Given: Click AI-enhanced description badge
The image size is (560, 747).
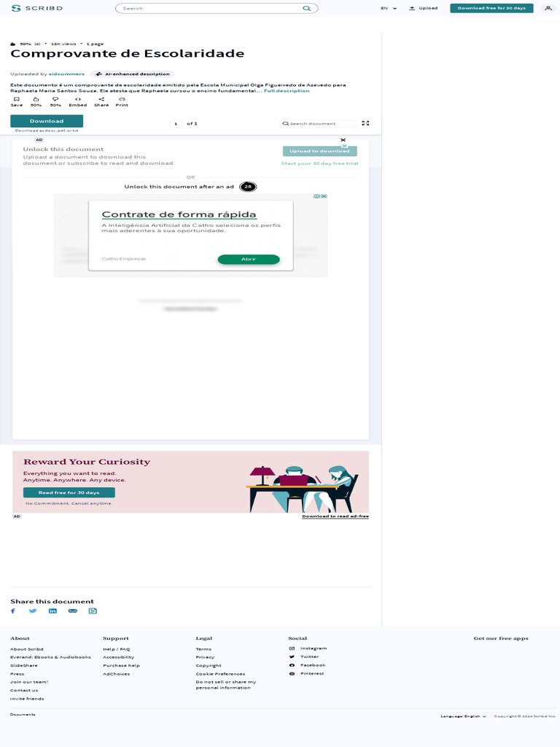Looking at the screenshot, I should pos(133,74).
